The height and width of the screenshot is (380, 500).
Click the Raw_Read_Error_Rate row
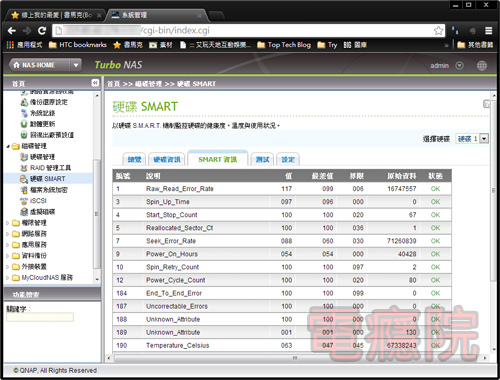coord(282,189)
